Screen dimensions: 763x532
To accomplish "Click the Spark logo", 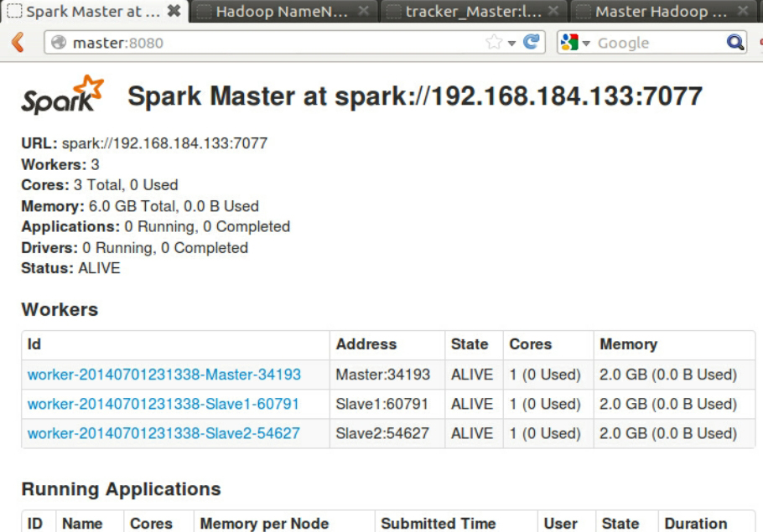I will coord(62,96).
